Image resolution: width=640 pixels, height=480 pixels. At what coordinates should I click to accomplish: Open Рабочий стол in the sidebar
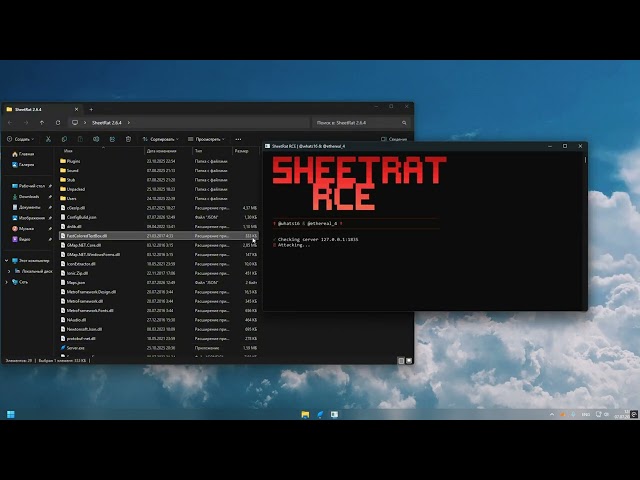point(29,186)
